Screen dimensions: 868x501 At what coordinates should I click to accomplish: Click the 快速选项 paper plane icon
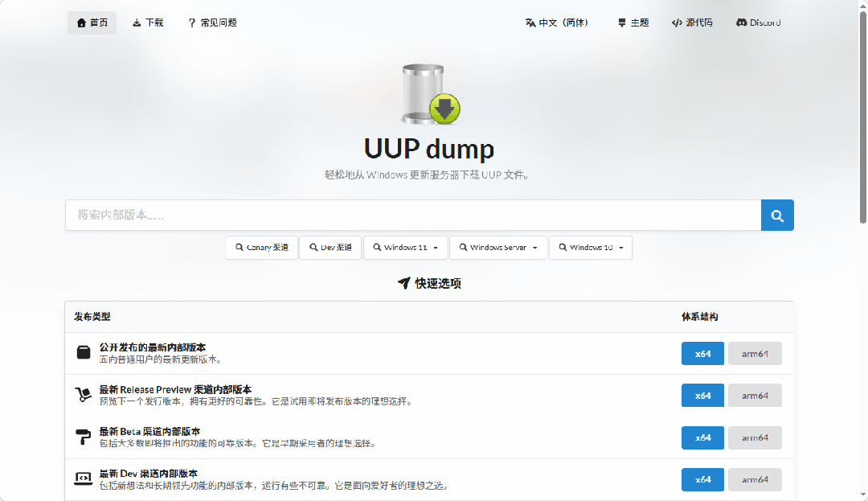(404, 283)
